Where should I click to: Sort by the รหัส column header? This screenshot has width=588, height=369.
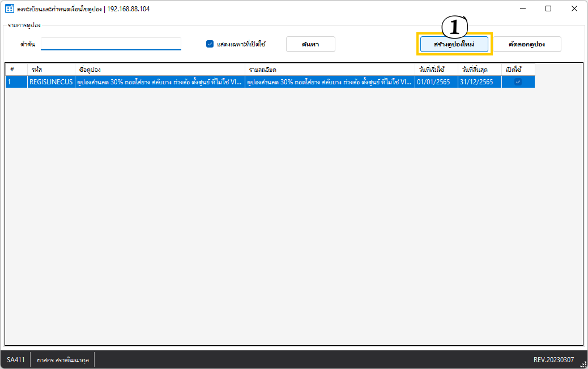click(51, 70)
